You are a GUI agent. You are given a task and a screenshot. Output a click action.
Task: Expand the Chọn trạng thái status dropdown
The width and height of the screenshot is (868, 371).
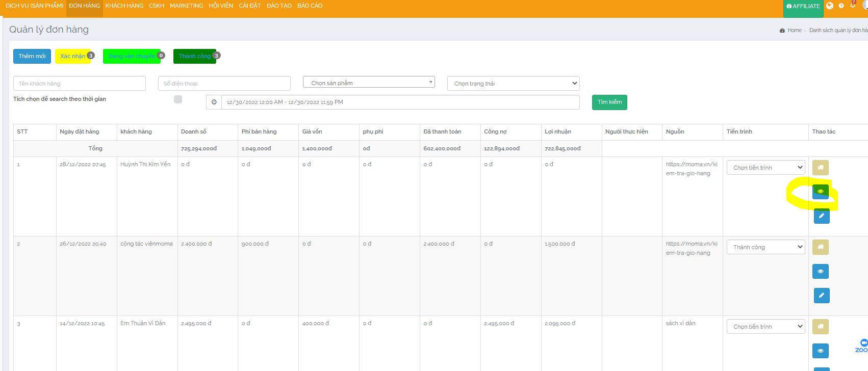513,83
